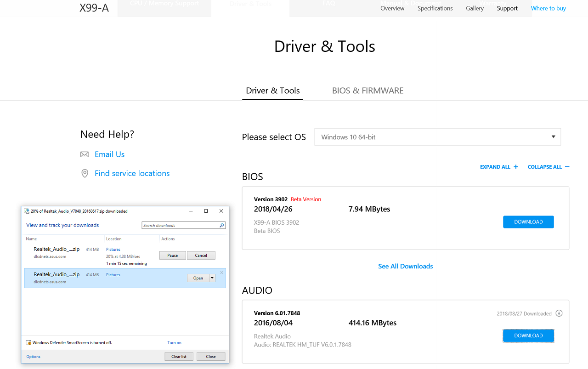This screenshot has width=588, height=369.
Task: Switch to the BIOS & FIRMWARE tab
Action: click(367, 91)
